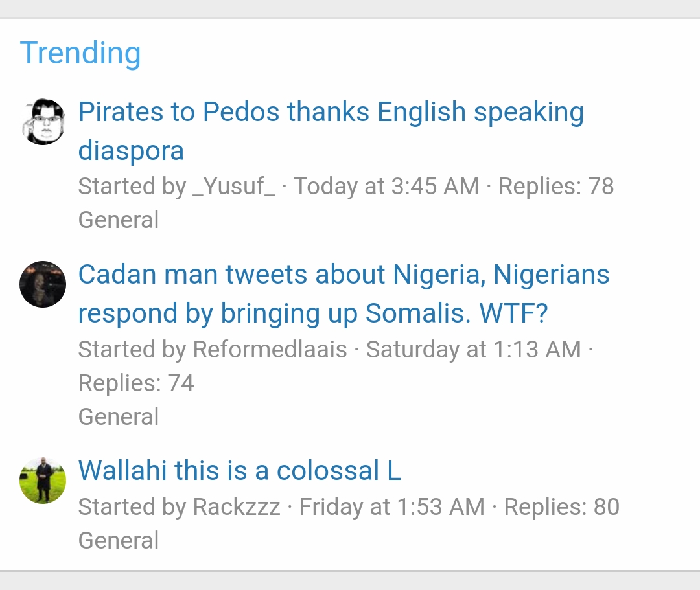Screen dimensions: 700x590
Task: Click Reformedlaais's dark round avatar
Action: pyautogui.click(x=43, y=284)
